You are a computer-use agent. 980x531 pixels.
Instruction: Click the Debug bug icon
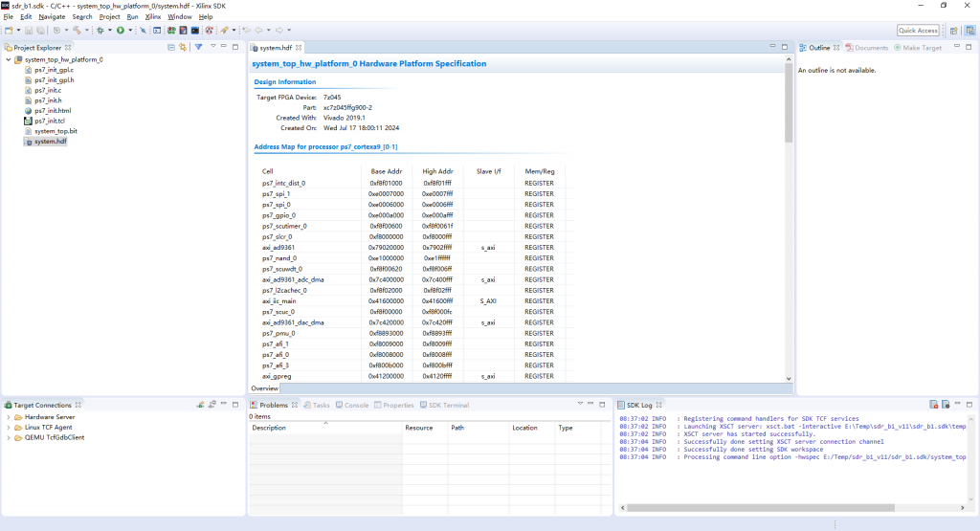pyautogui.click(x=100, y=30)
